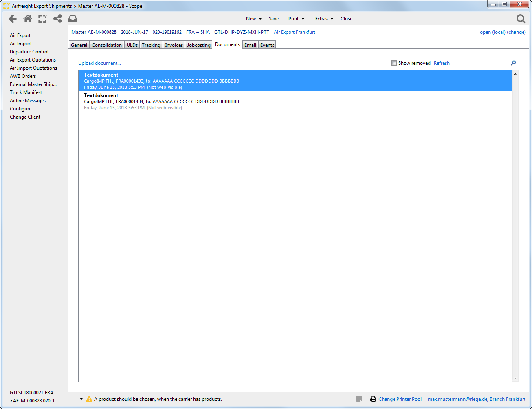Screen dimensions: 532x409
Task: Click the document search input field
Action: [x=481, y=63]
